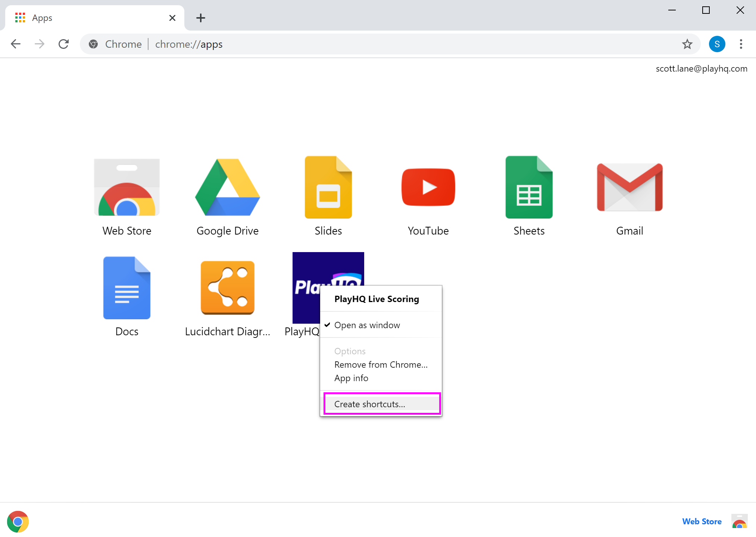Open Chrome three-dot menu
This screenshot has height=537, width=756.
pyautogui.click(x=741, y=44)
